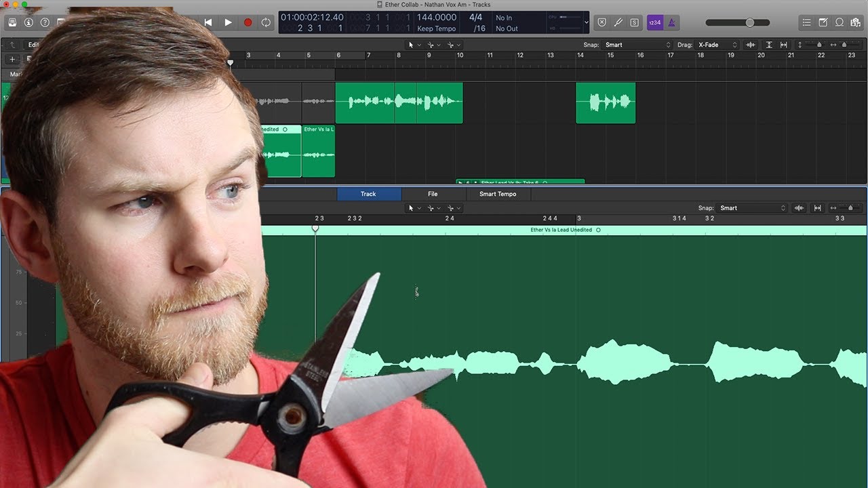
Task: Open Tracks area left-click Pointer tool menu
Action: 413,45
